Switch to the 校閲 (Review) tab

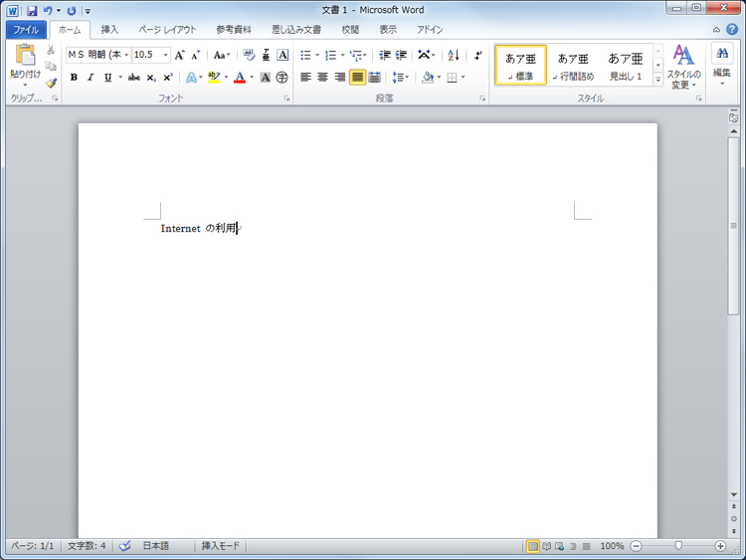click(350, 30)
